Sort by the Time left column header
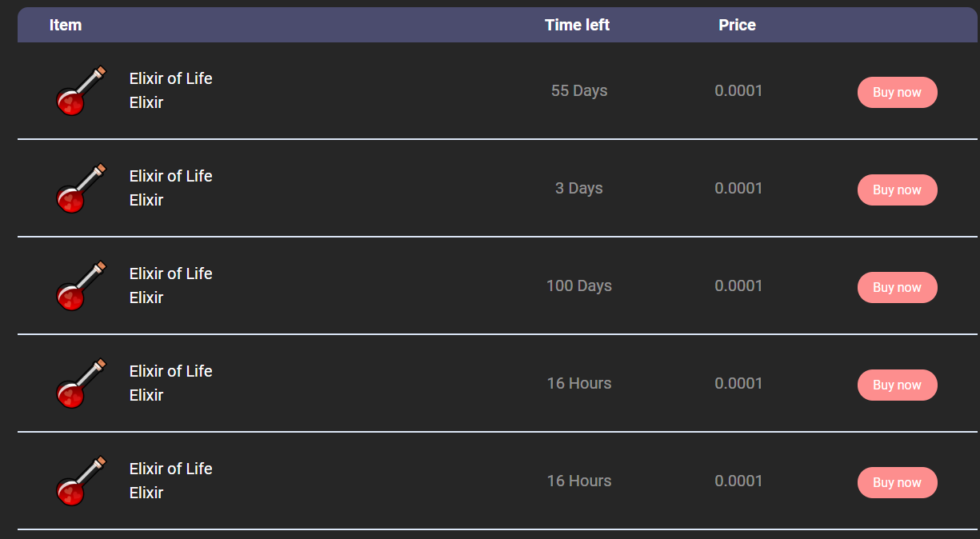 [577, 25]
